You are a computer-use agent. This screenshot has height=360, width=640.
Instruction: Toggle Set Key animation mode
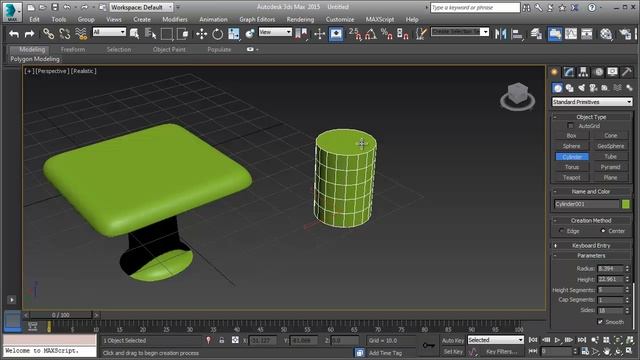[x=453, y=351]
